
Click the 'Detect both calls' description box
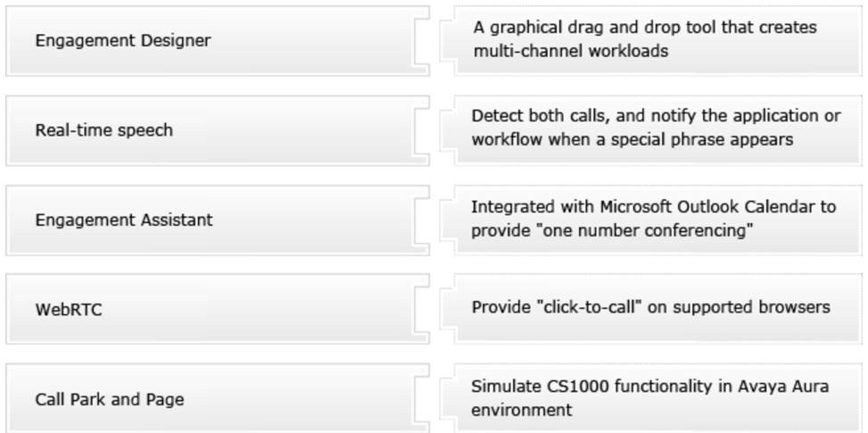pos(651,130)
